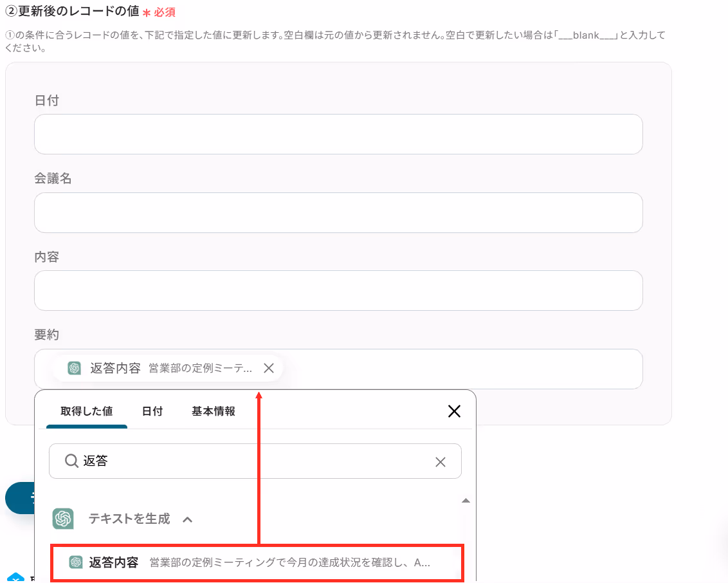Screen dimensions: 728x583
Task: Click the scroll-up arrow in the popup list
Action: [466, 501]
